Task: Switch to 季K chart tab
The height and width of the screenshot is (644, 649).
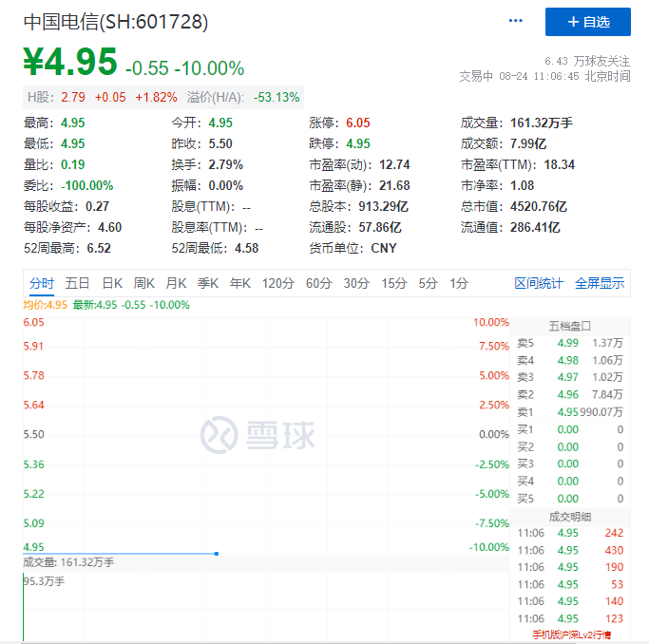Action: click(208, 283)
